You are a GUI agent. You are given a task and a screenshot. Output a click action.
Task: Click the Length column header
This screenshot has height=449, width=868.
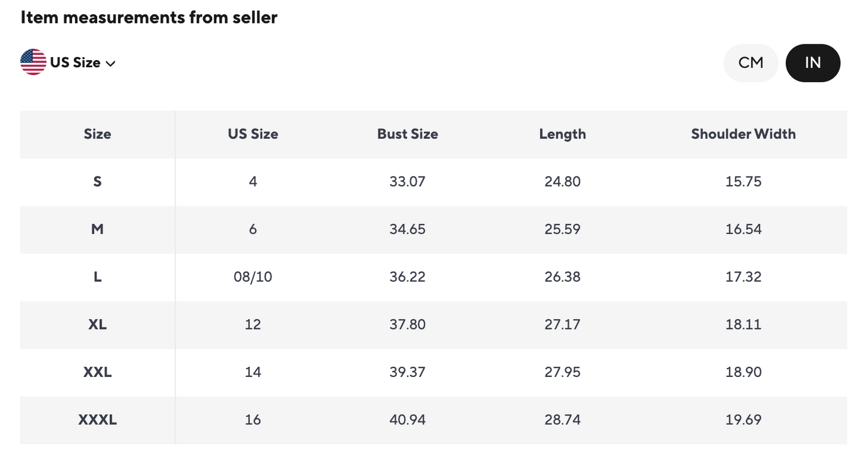pyautogui.click(x=562, y=134)
